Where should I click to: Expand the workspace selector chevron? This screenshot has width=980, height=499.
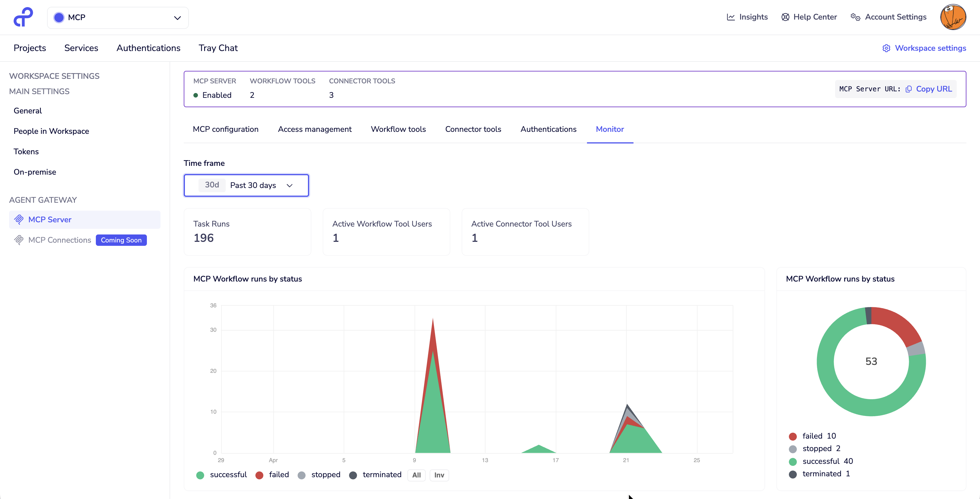[177, 18]
